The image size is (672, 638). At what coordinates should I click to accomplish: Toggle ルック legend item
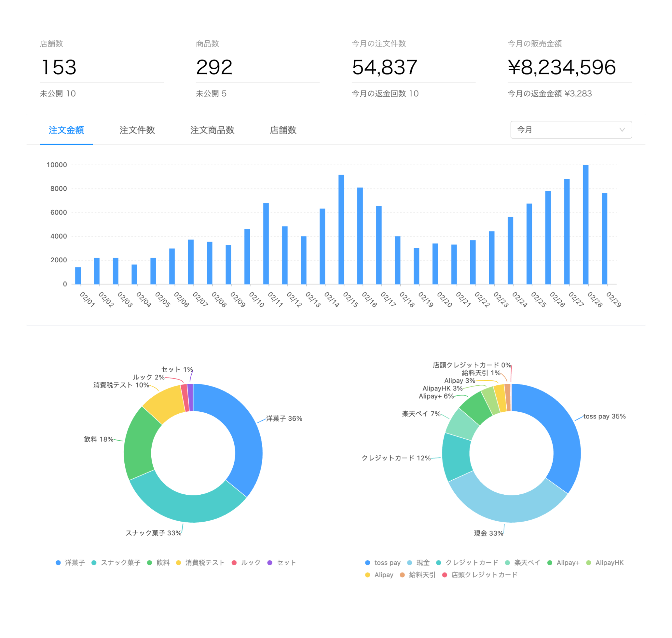coord(246,563)
